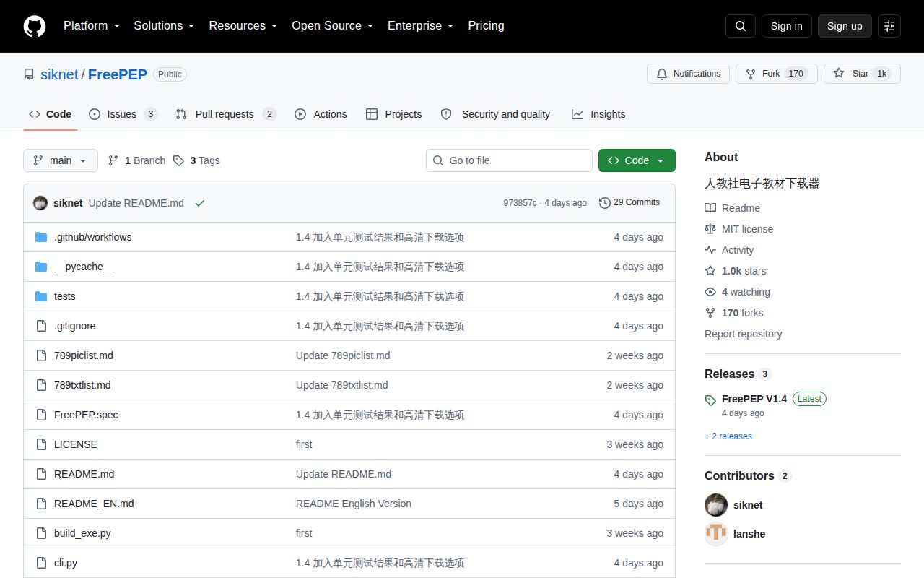Open the FreePEP.spec file
924x578 pixels.
click(86, 415)
